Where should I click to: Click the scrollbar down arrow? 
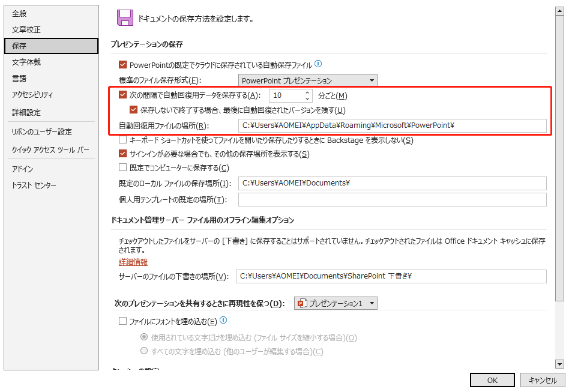coord(559,364)
